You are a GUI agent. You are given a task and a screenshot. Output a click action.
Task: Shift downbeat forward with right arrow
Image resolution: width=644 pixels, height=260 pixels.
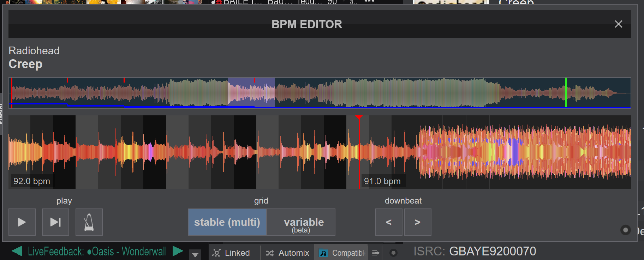coord(417,222)
